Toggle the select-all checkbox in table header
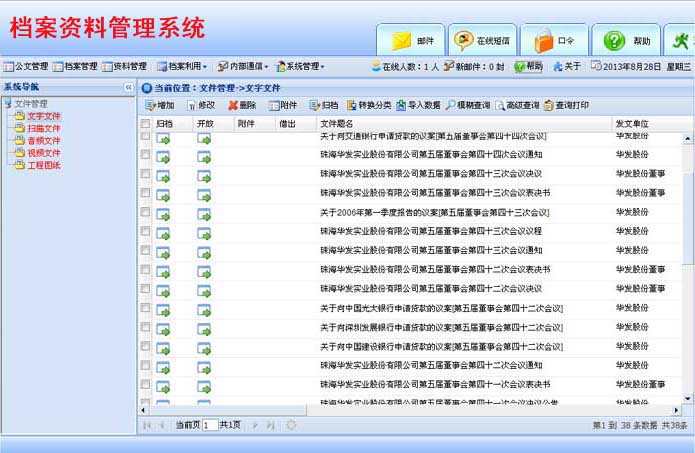 click(x=145, y=123)
